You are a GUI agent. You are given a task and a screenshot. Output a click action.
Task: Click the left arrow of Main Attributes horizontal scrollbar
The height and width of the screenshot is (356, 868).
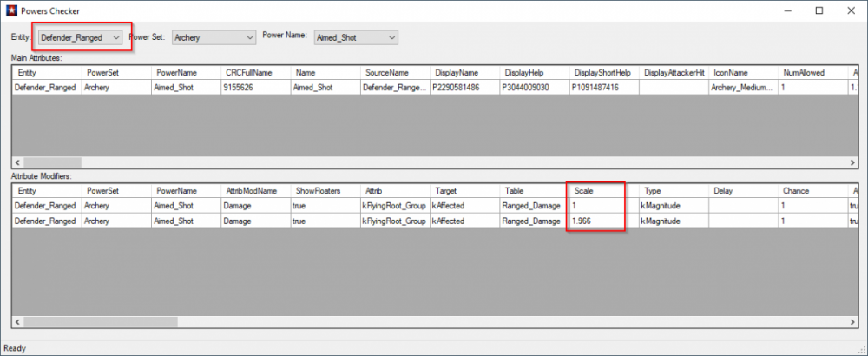[x=16, y=162]
